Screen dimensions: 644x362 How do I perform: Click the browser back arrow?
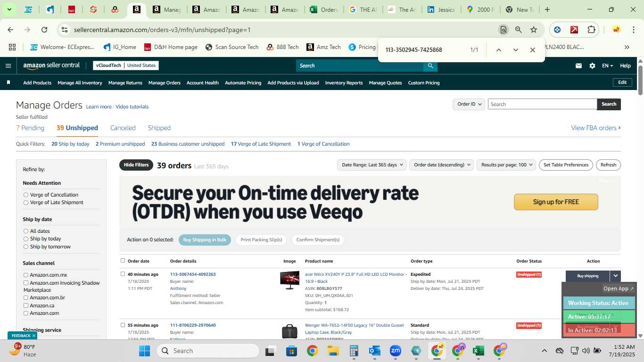[x=10, y=30]
